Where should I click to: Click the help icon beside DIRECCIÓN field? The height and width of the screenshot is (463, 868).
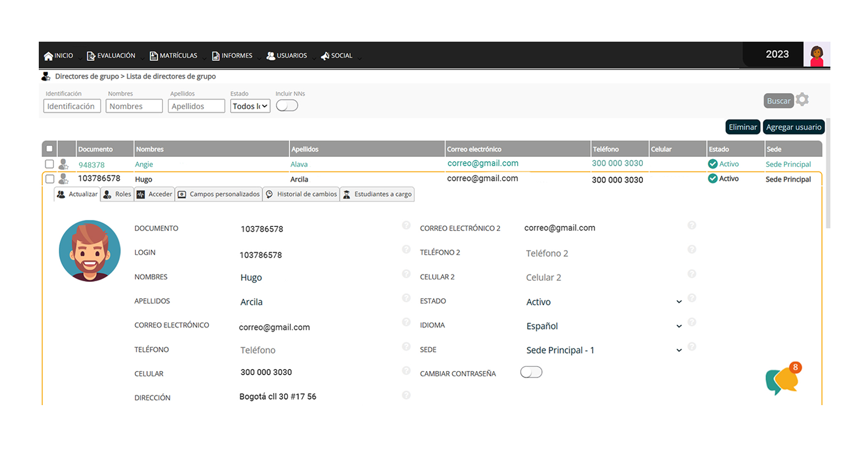pos(406,395)
